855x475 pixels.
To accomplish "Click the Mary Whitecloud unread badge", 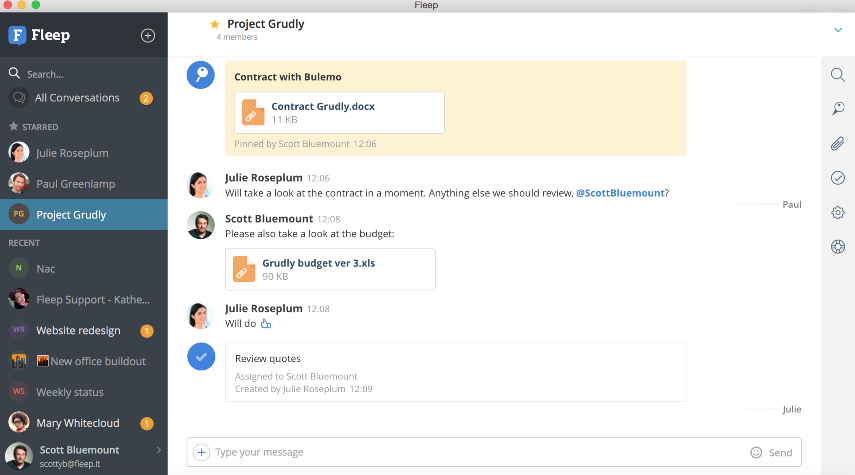I will coord(147,424).
